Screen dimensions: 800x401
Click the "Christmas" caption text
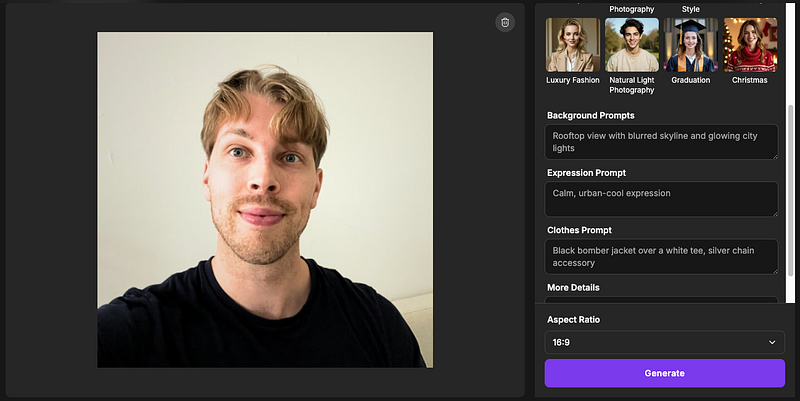coord(750,80)
